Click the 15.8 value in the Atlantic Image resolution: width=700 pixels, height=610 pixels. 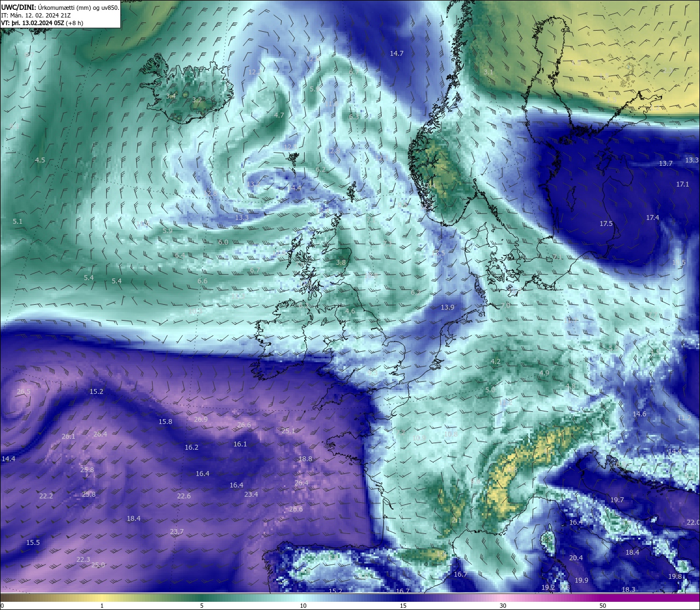click(x=165, y=422)
